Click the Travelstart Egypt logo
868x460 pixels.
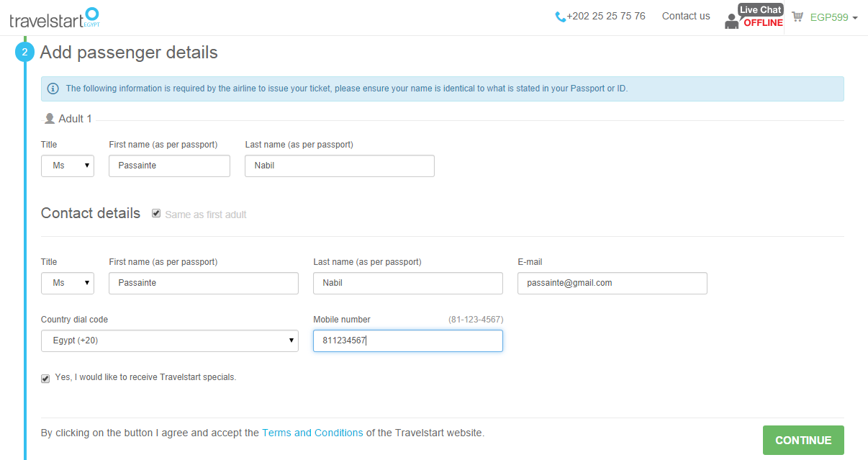click(55, 17)
